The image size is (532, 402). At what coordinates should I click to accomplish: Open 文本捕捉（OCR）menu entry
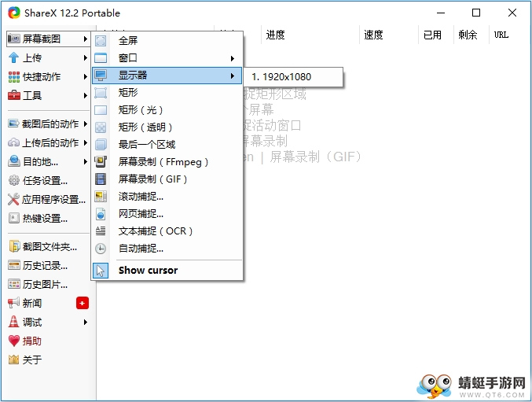coord(167,231)
